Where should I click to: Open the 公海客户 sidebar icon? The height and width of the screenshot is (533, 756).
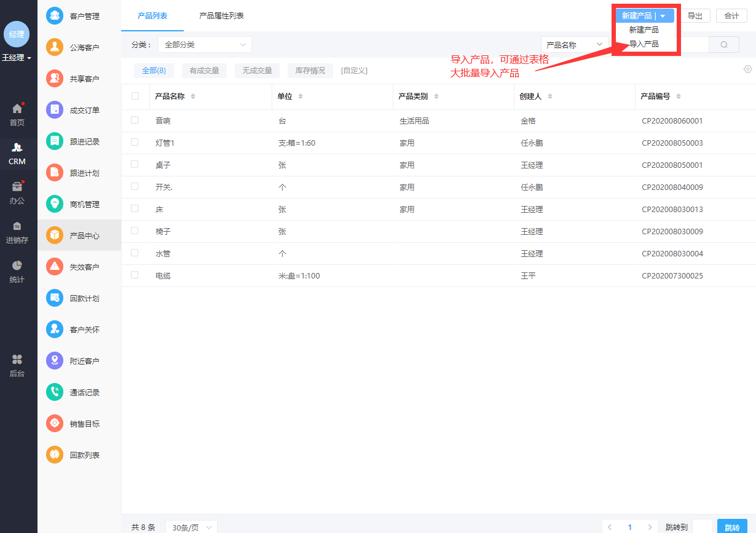coord(55,47)
